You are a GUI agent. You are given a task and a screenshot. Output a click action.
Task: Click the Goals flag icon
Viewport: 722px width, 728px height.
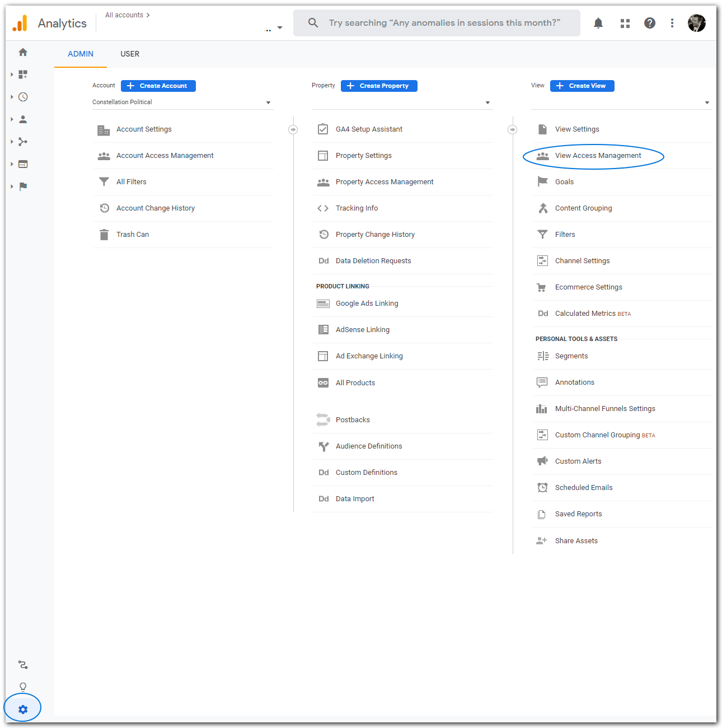(542, 181)
